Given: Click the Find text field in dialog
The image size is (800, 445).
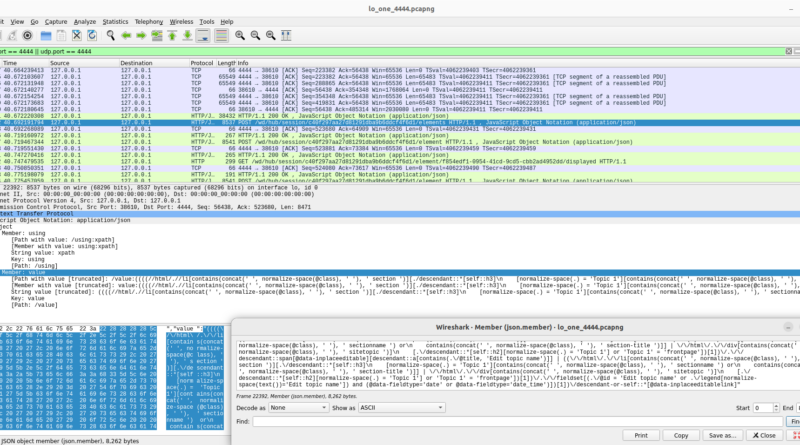Looking at the screenshot, I should 517,422.
